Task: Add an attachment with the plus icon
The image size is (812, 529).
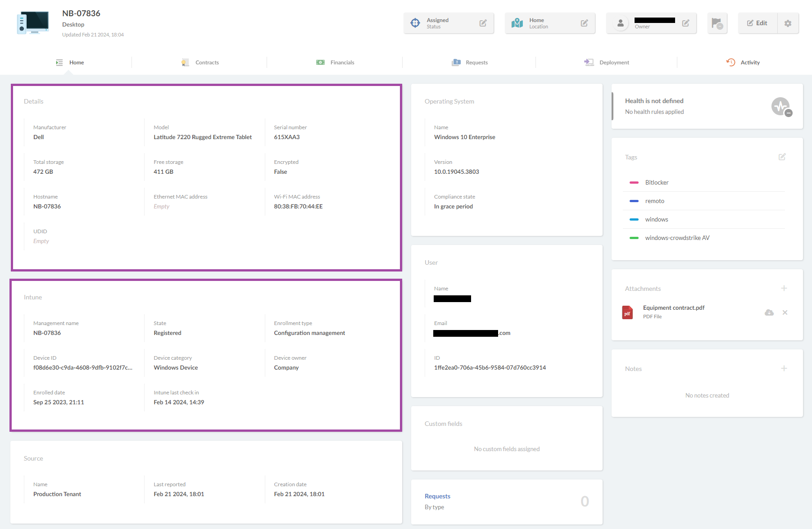Action: coord(784,288)
